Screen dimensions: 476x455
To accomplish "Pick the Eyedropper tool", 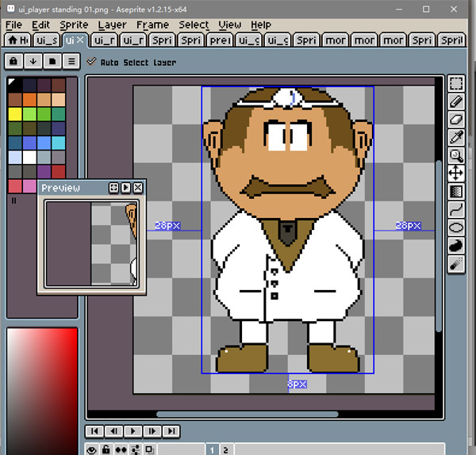I will point(456,138).
